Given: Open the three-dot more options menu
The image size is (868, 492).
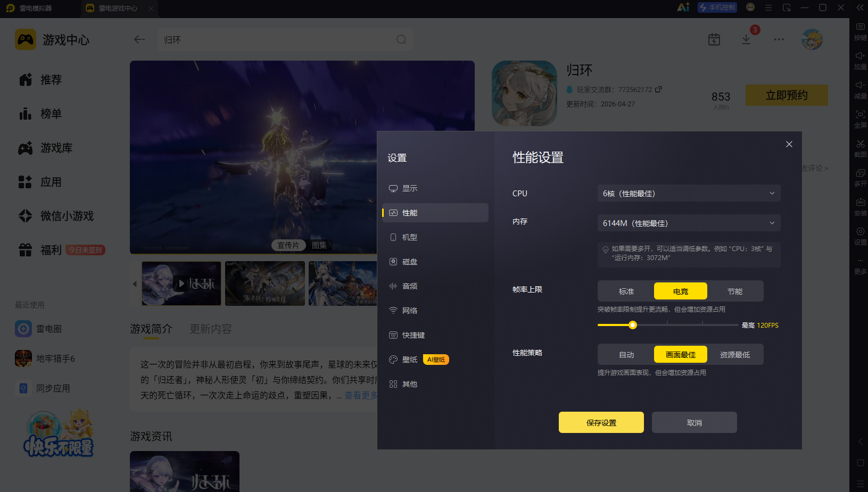Looking at the screenshot, I should [x=779, y=39].
